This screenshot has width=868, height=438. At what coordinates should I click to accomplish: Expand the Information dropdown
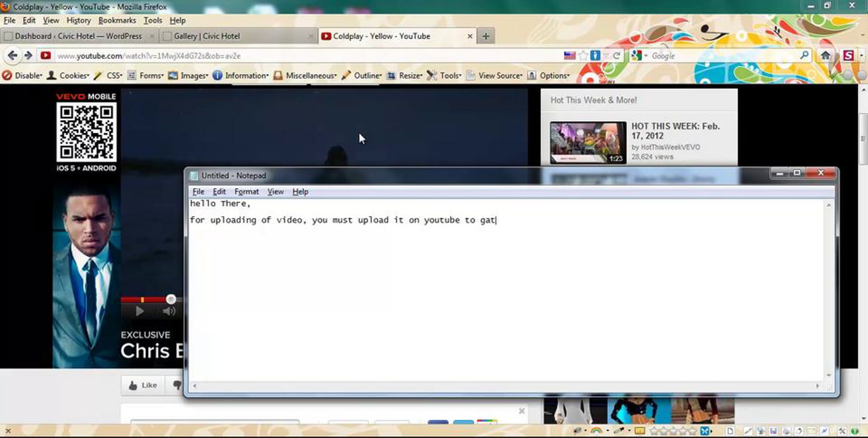pos(241,75)
